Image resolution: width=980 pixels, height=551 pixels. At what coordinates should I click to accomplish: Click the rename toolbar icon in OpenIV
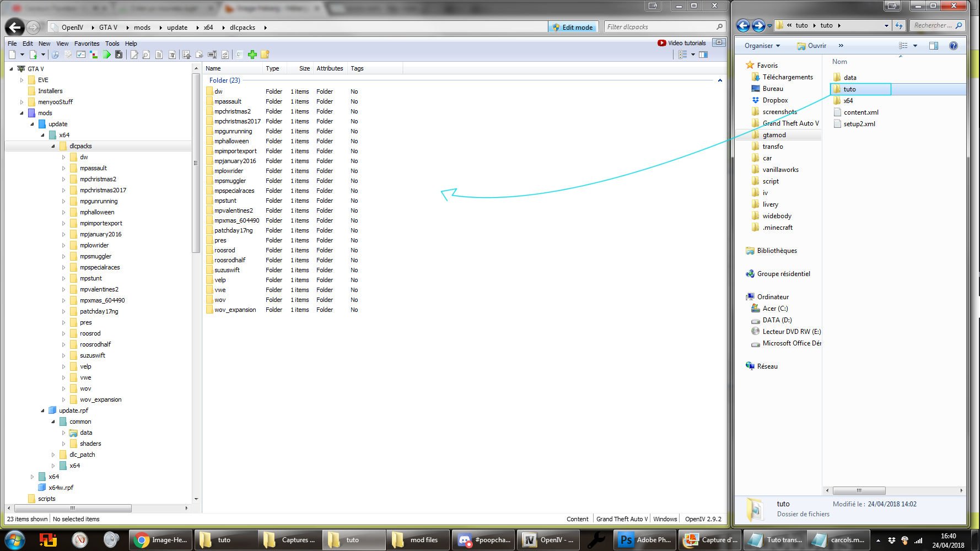tap(212, 55)
